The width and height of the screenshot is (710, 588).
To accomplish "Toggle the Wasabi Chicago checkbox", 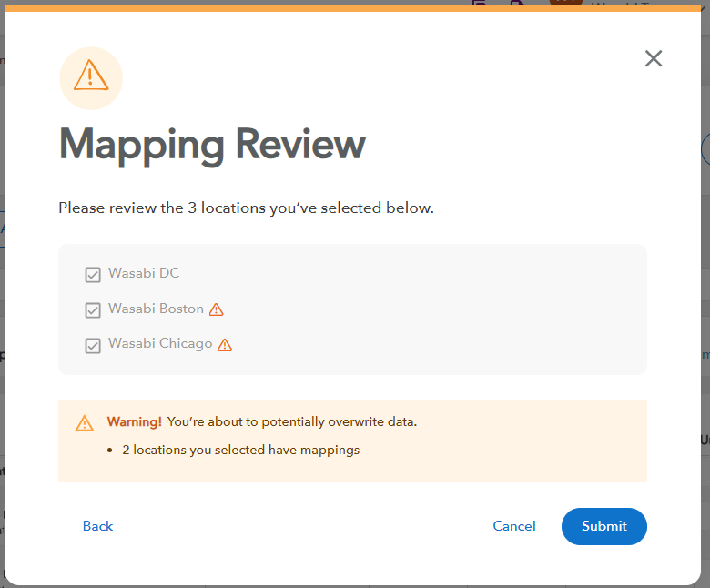I will pos(93,346).
